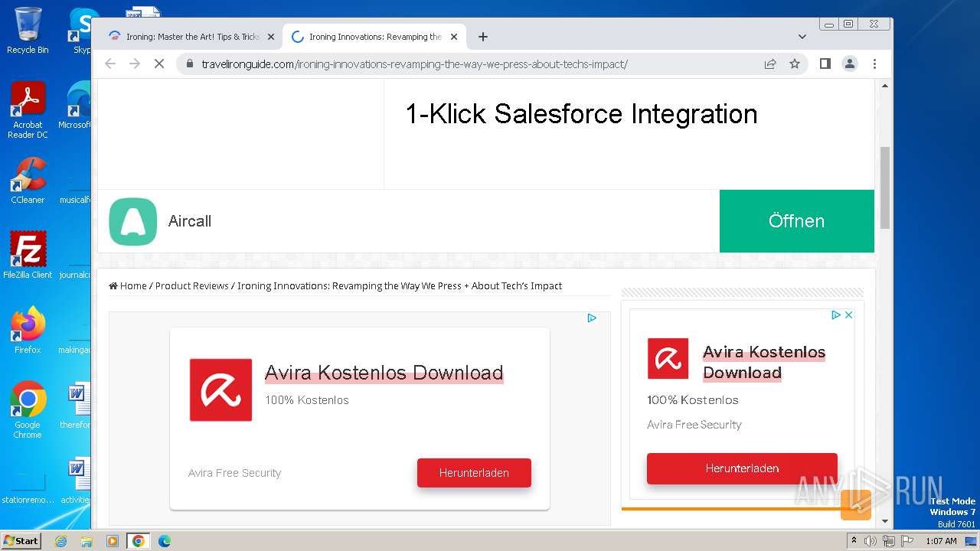Click the green Öffnen button

point(797,221)
